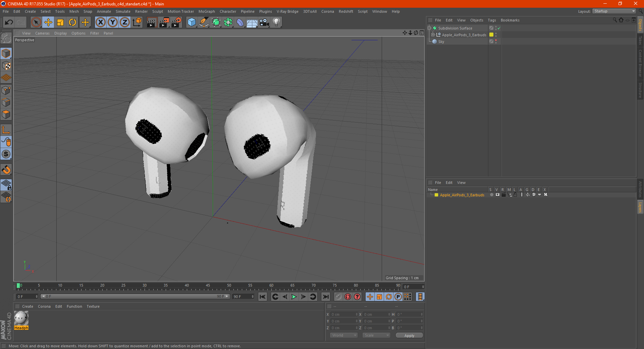Open Edit Render Settings
Viewport: 644px width, 349px height.
pyautogui.click(x=176, y=22)
